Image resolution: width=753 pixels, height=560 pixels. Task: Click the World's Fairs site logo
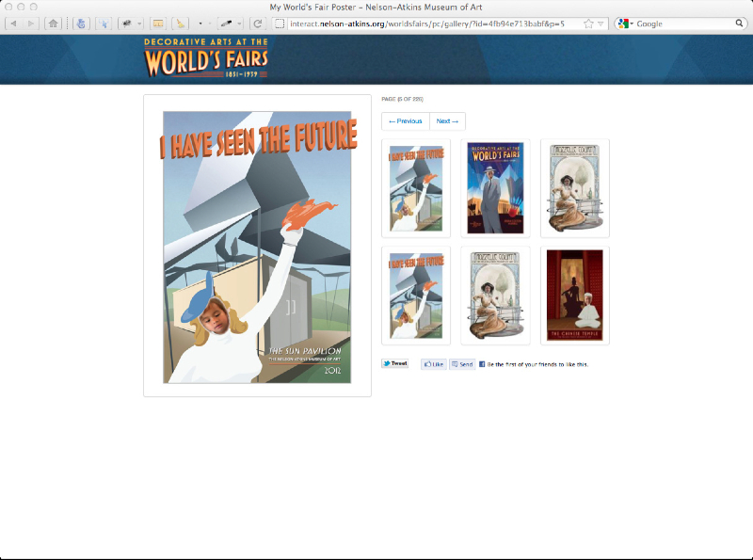pyautogui.click(x=206, y=58)
